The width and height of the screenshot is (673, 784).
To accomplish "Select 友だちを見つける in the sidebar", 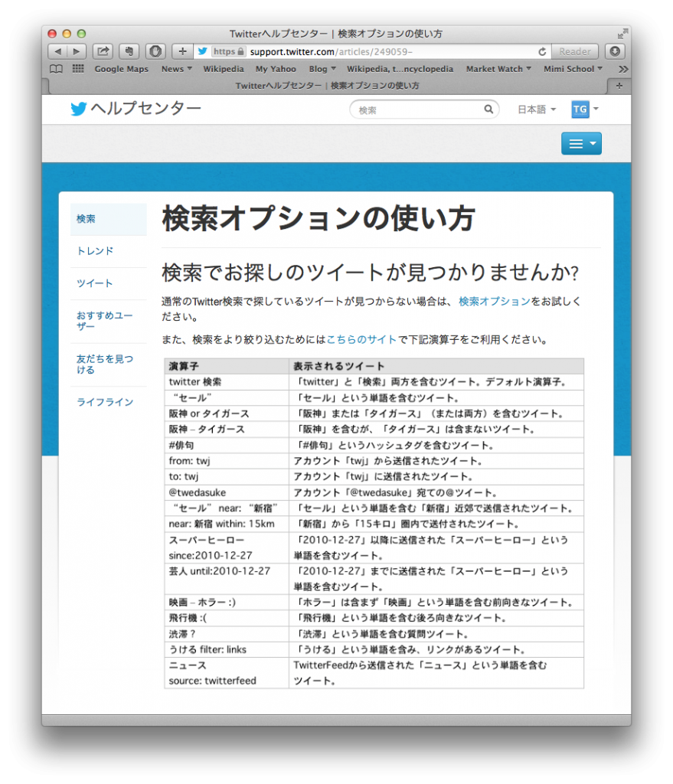I will [109, 364].
